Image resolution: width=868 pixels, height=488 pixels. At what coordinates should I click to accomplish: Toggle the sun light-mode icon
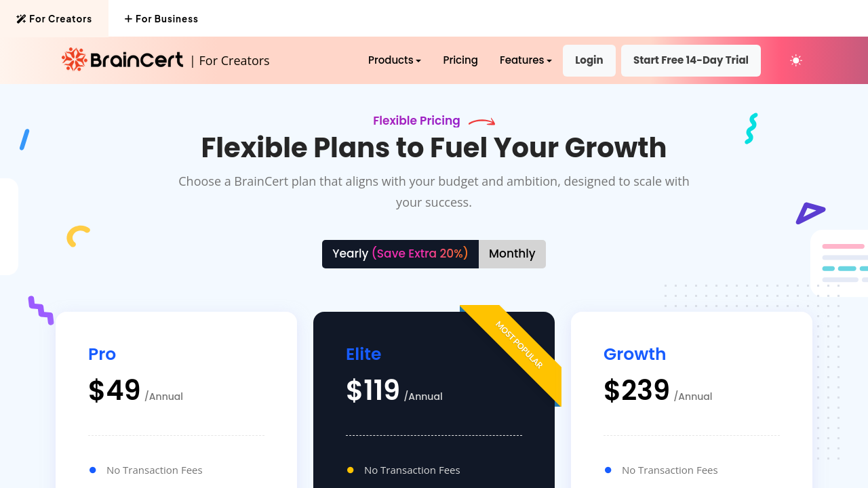pos(796,60)
